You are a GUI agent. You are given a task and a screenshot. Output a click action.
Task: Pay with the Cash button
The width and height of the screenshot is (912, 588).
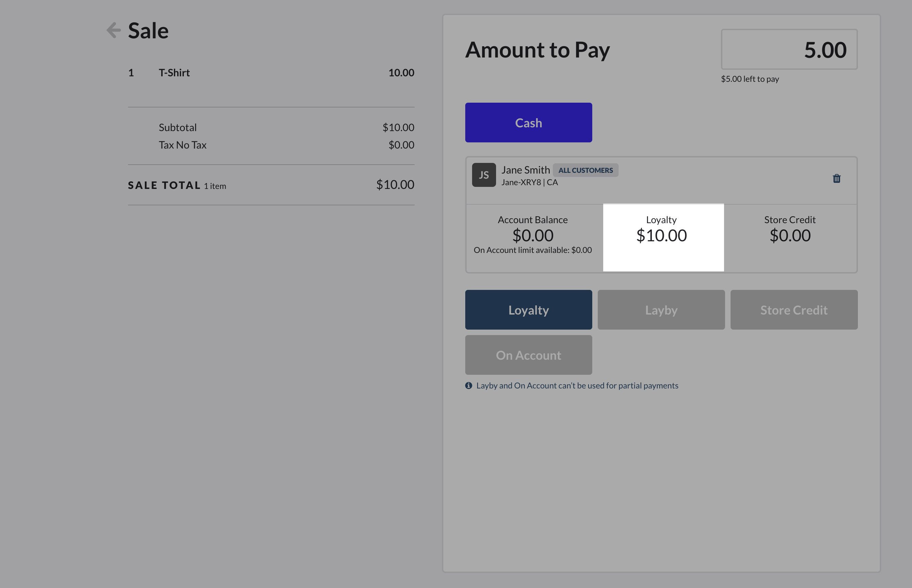click(528, 123)
